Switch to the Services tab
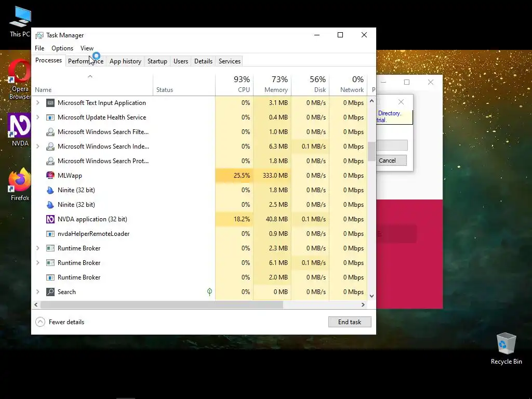 click(229, 61)
